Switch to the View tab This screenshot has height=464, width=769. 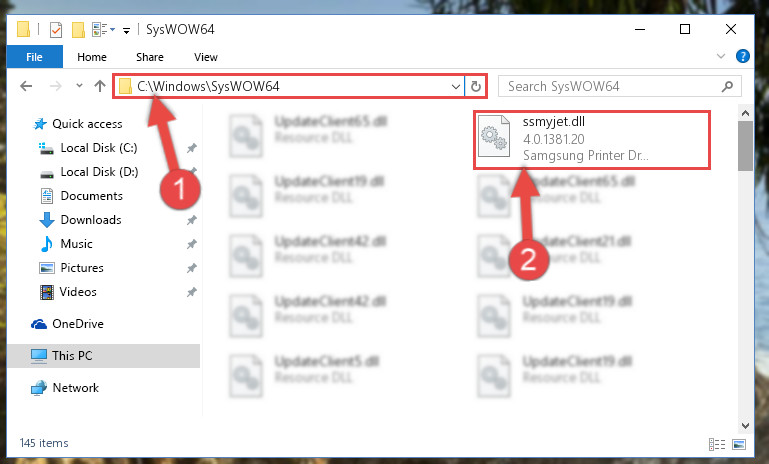pyautogui.click(x=205, y=57)
